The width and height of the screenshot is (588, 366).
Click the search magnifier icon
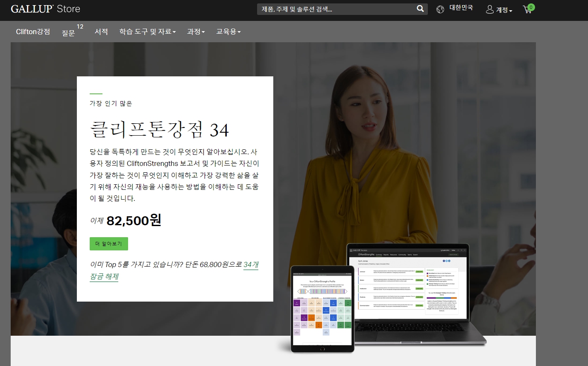pos(420,9)
